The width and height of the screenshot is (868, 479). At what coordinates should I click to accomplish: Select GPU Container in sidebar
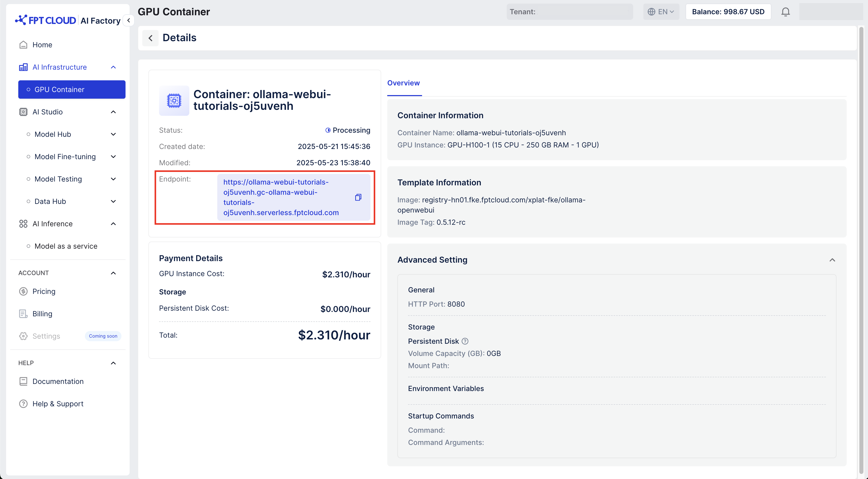72,89
